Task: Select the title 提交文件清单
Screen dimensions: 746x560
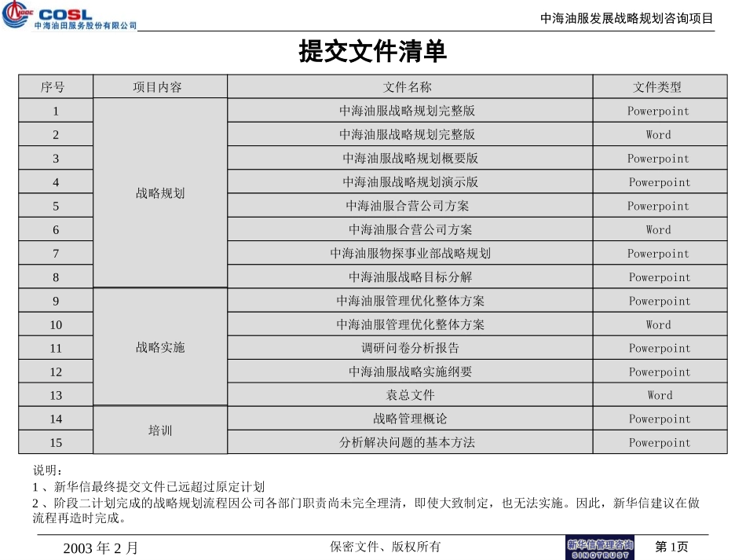Action: pos(372,51)
